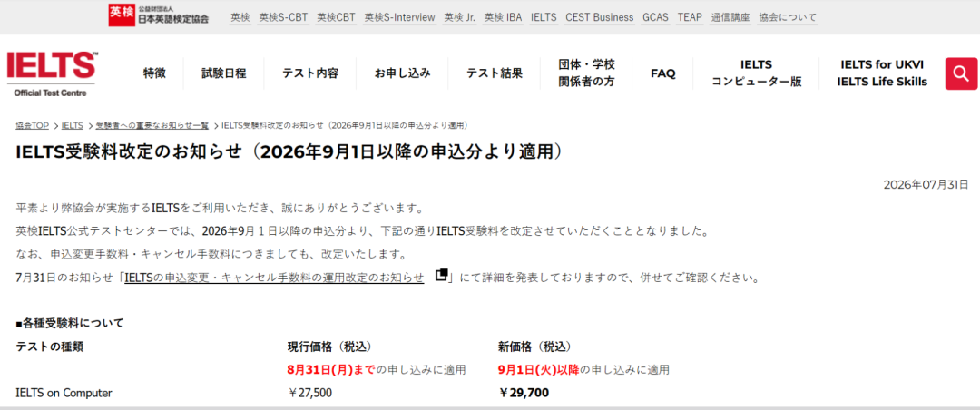Click the 新価格（税込） column header
Image resolution: width=980 pixels, height=410 pixels.
point(534,347)
